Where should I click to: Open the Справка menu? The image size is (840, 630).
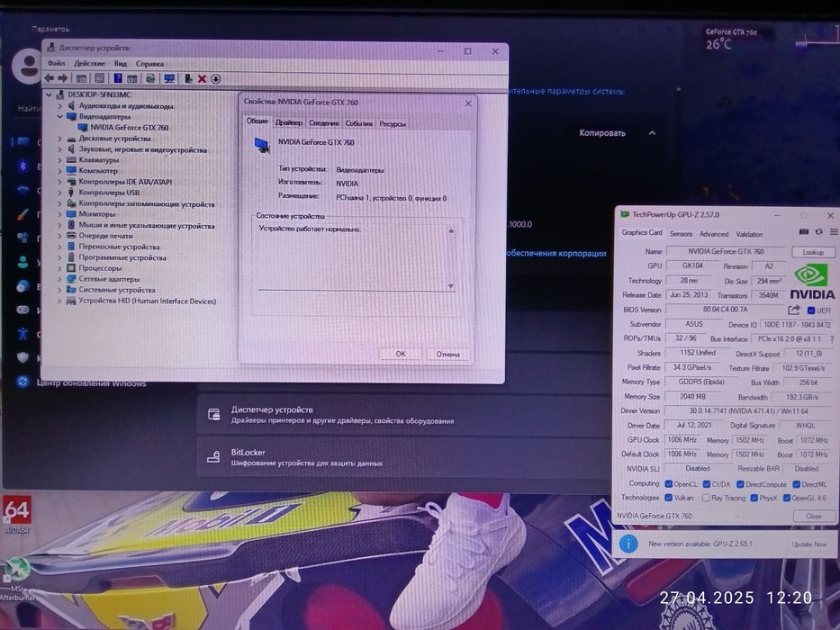click(149, 63)
